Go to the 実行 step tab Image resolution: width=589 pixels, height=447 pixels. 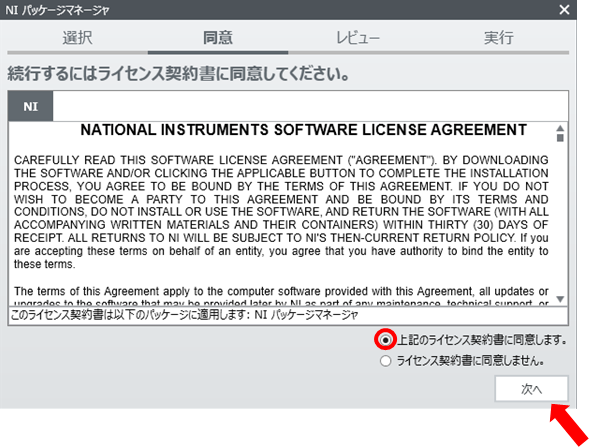pos(499,38)
